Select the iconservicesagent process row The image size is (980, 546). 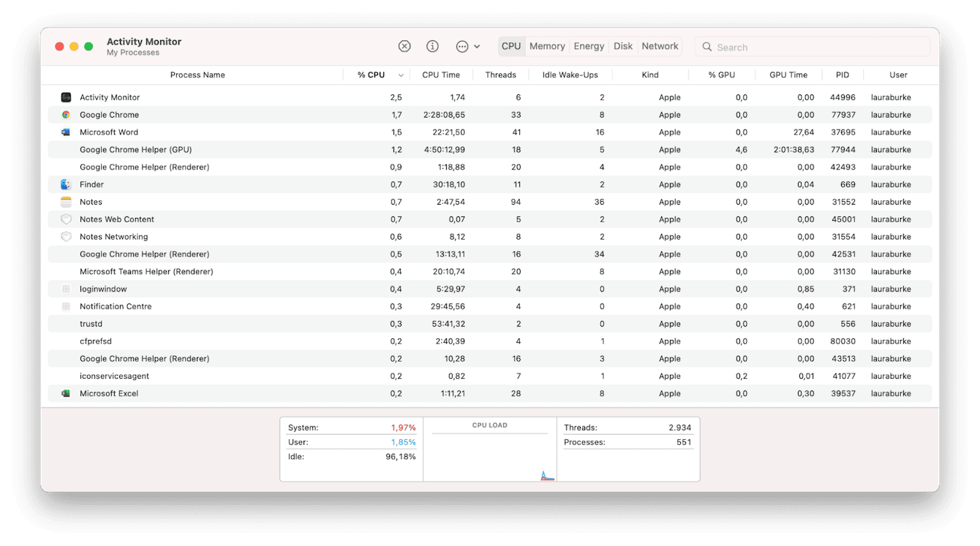coord(490,376)
